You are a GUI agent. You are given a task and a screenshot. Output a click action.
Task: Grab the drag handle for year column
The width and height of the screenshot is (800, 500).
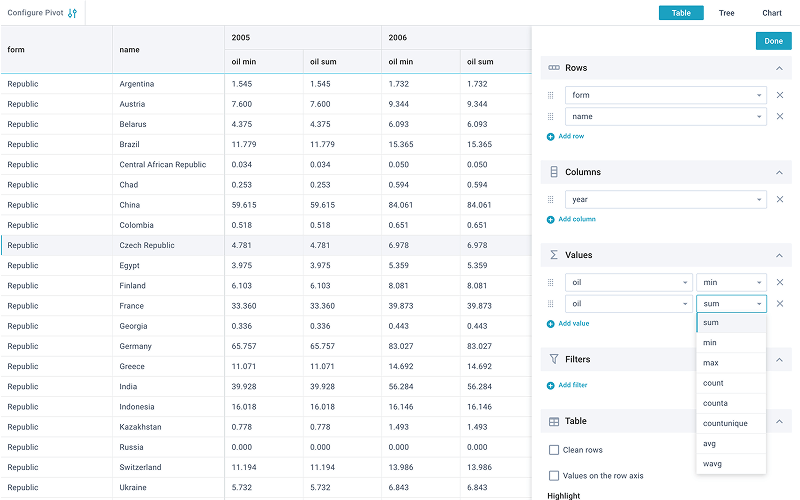coord(551,199)
